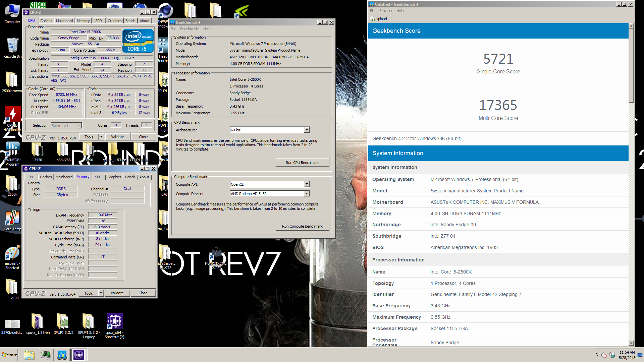
Task: Open Browser menu in Geekbench results window
Action: coord(386,11)
